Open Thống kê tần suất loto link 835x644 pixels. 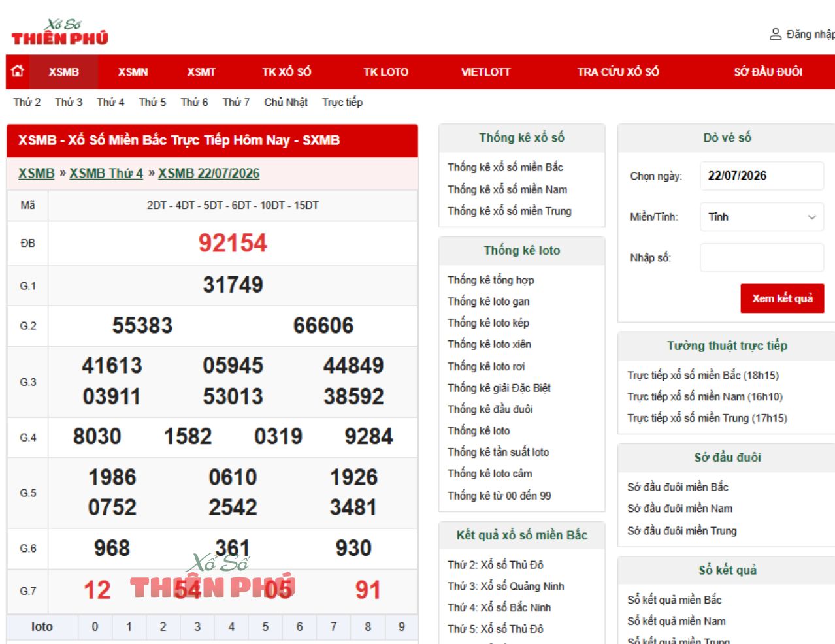(x=498, y=452)
